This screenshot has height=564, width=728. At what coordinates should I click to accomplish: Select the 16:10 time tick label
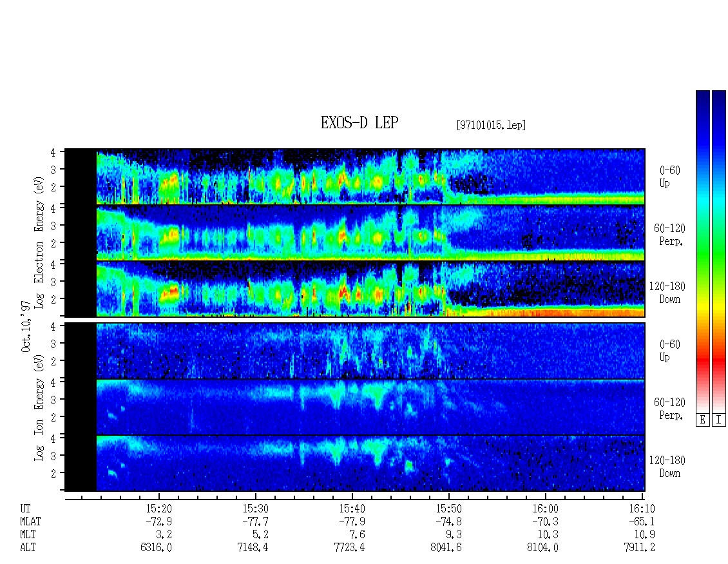coord(642,509)
